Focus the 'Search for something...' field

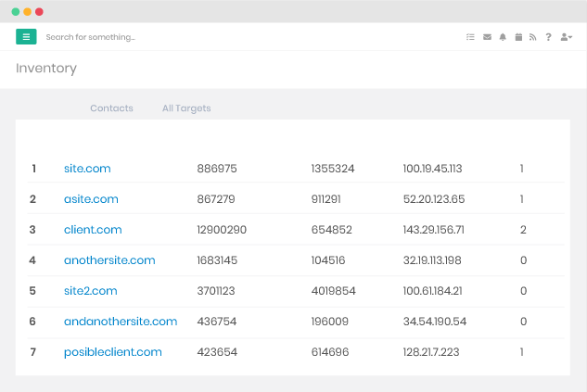pos(91,37)
